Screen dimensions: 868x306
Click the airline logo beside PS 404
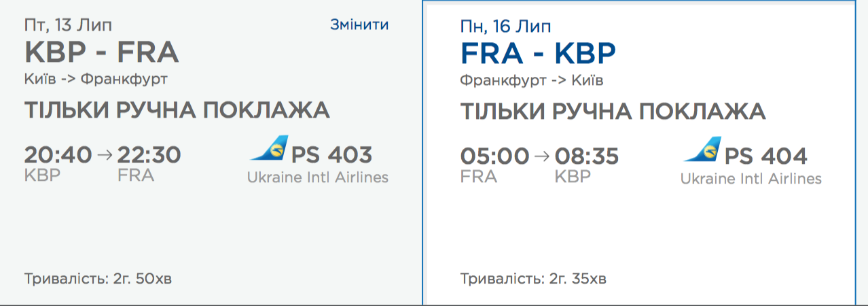tap(702, 150)
